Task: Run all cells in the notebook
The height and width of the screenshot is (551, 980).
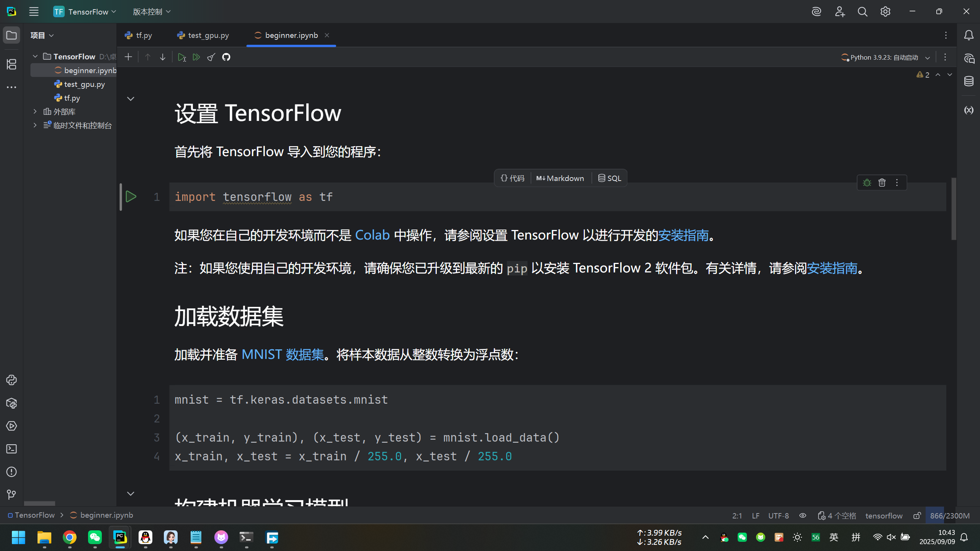Action: [196, 57]
